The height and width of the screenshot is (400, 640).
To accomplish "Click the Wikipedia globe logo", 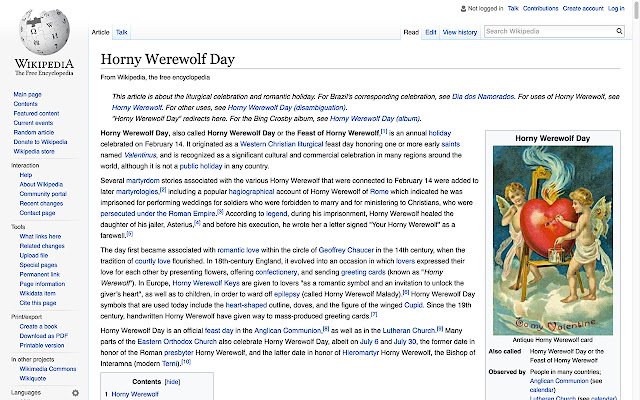I will pyautogui.click(x=44, y=33).
